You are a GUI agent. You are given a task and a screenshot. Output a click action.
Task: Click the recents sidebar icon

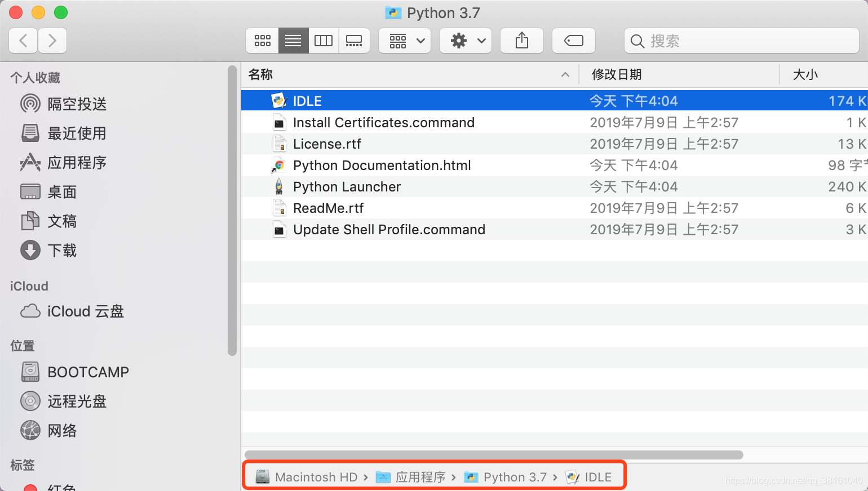pos(30,133)
